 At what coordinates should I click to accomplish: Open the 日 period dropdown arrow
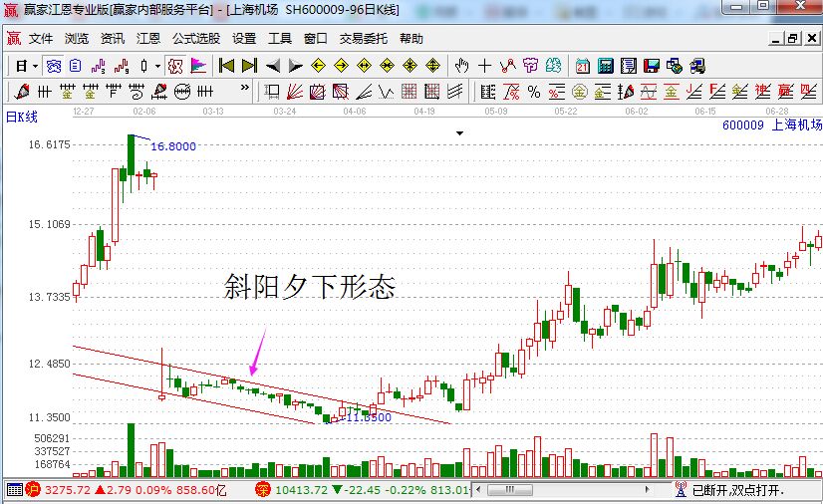pyautogui.click(x=35, y=66)
